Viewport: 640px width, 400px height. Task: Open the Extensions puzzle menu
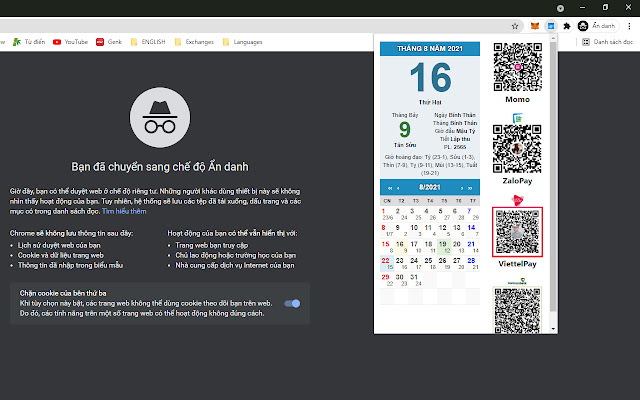click(x=567, y=26)
